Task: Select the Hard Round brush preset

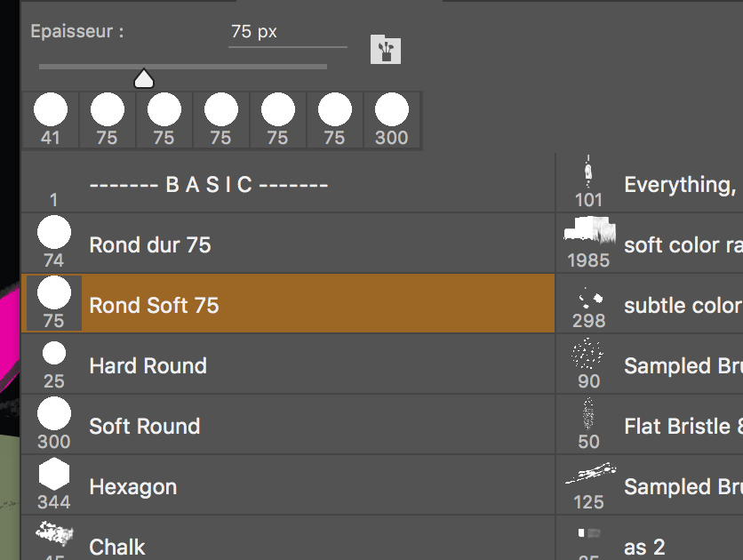Action: [x=148, y=365]
